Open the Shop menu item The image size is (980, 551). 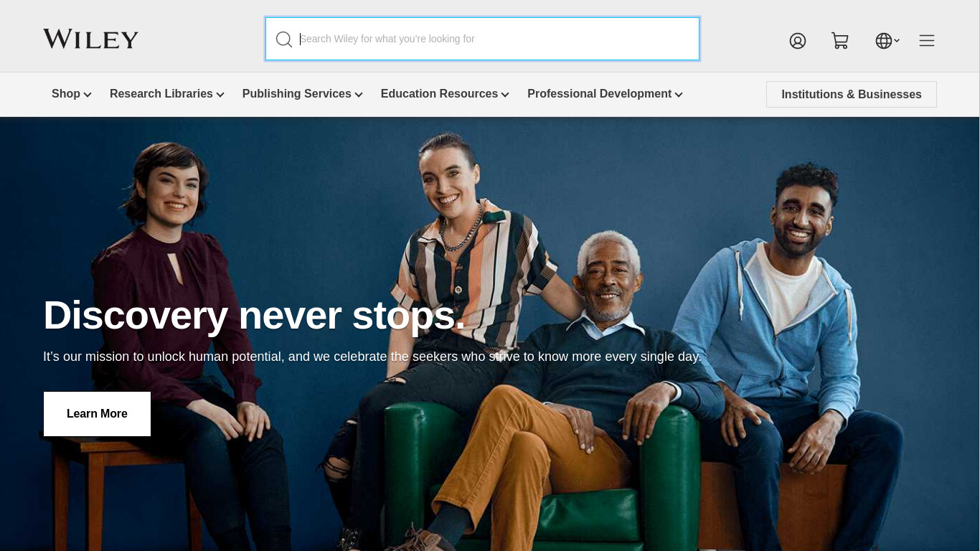click(x=66, y=94)
